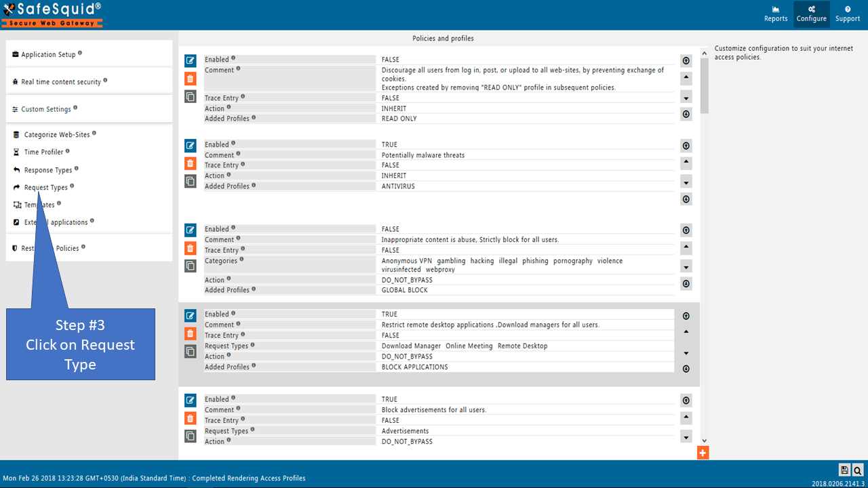Delete the ANTIVIRUS policy entry
The height and width of the screenshot is (488, 868).
191,163
